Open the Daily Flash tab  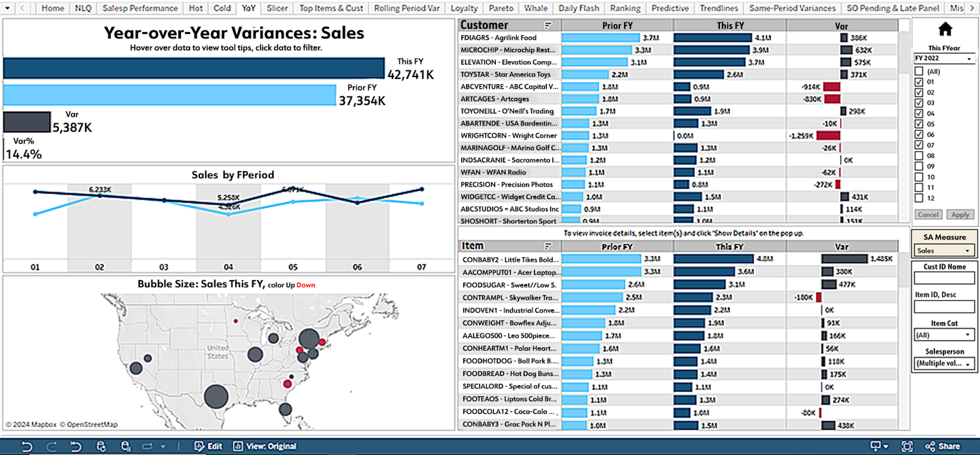(579, 8)
